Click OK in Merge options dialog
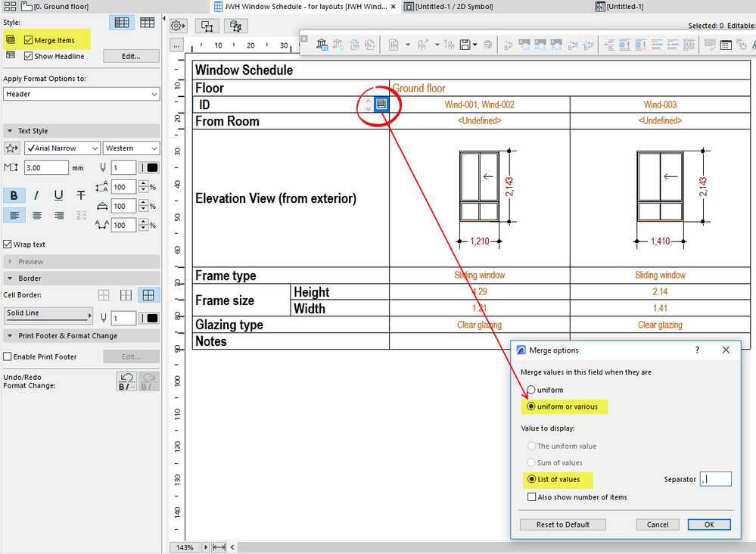Viewport: 756px width, 554px height. tap(708, 524)
